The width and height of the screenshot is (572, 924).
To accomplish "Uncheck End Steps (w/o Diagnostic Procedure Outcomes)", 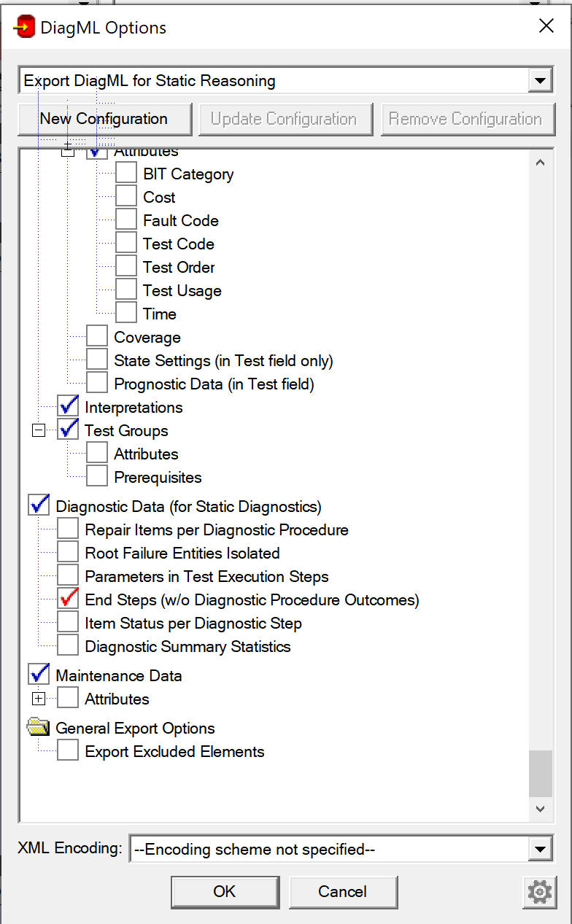I will [x=68, y=599].
